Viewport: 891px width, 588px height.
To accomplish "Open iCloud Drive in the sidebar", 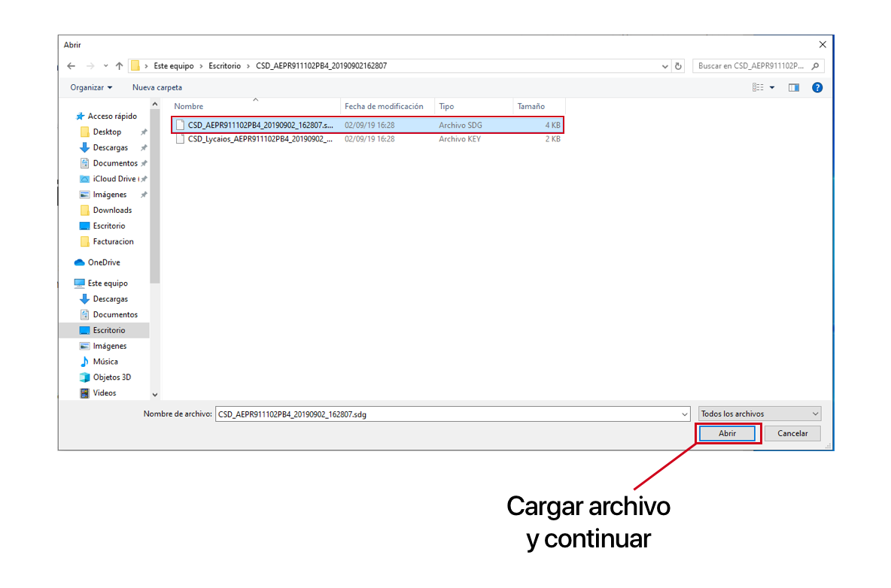I will [114, 179].
